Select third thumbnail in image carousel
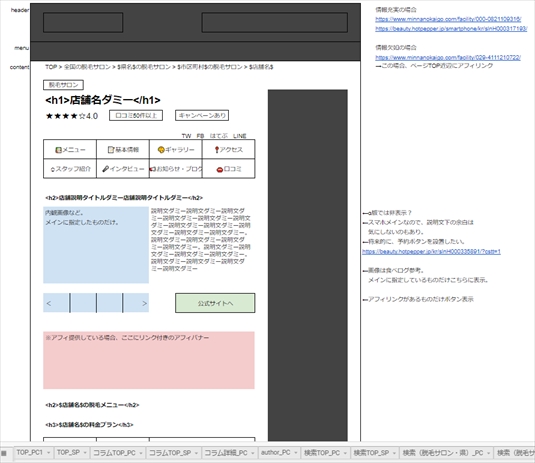Screen dimensions: 535x463 (110, 303)
